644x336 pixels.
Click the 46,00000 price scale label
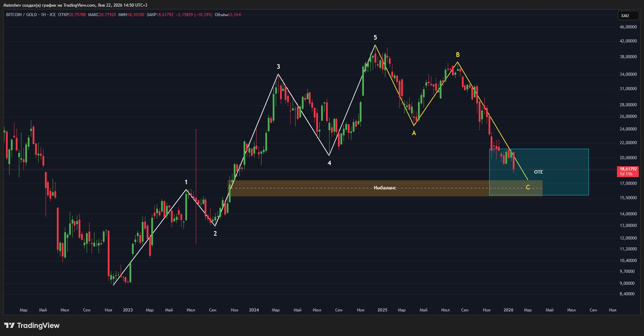click(628, 27)
